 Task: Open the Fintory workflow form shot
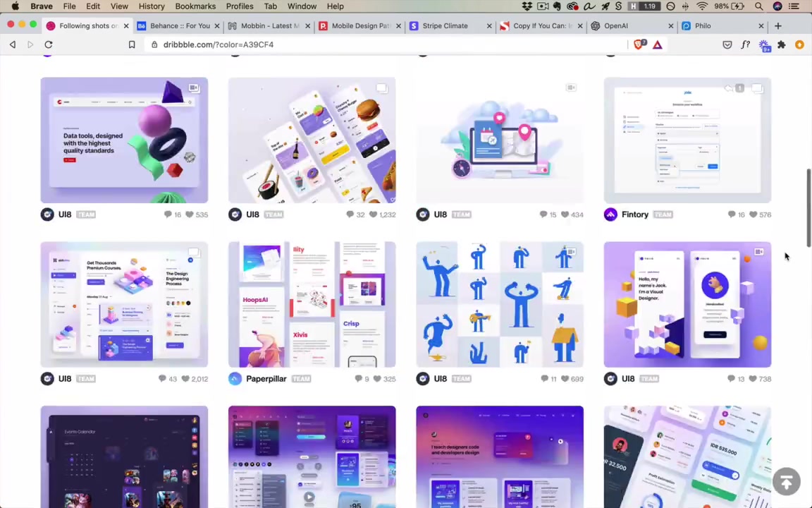pos(687,140)
